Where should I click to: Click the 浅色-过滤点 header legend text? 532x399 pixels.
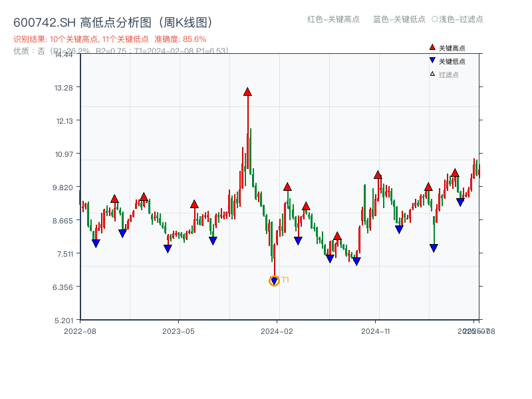458,19
